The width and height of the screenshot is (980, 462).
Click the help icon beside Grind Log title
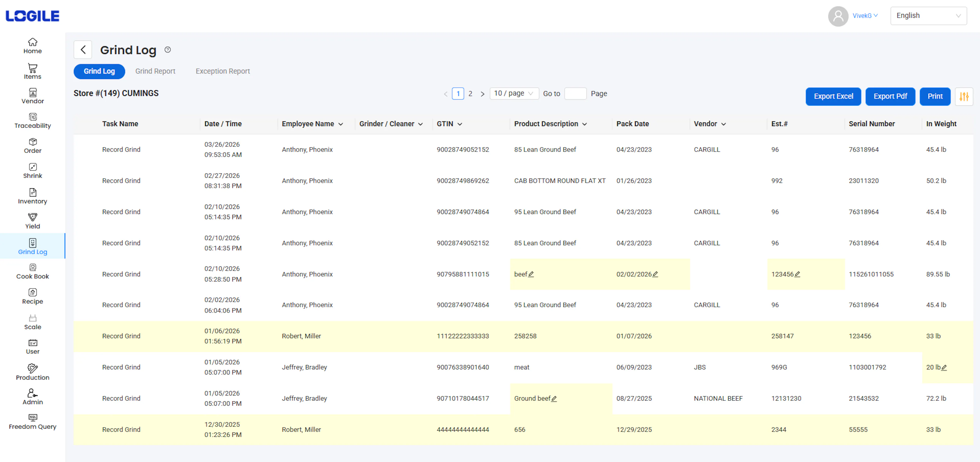(167, 50)
